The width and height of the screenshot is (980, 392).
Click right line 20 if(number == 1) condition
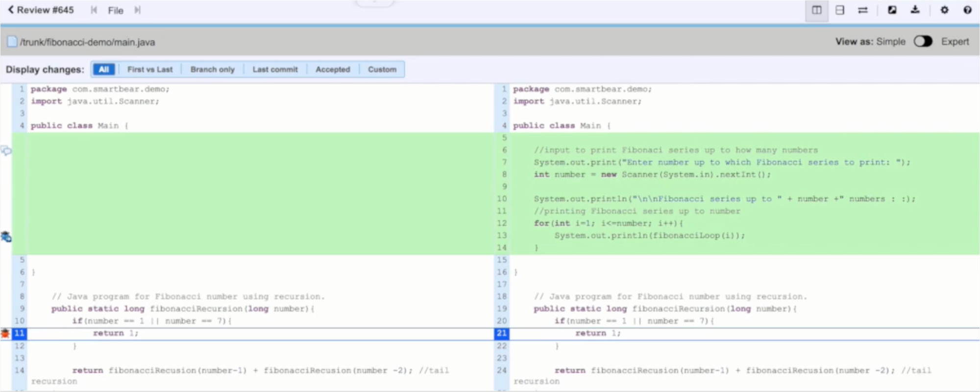click(634, 321)
